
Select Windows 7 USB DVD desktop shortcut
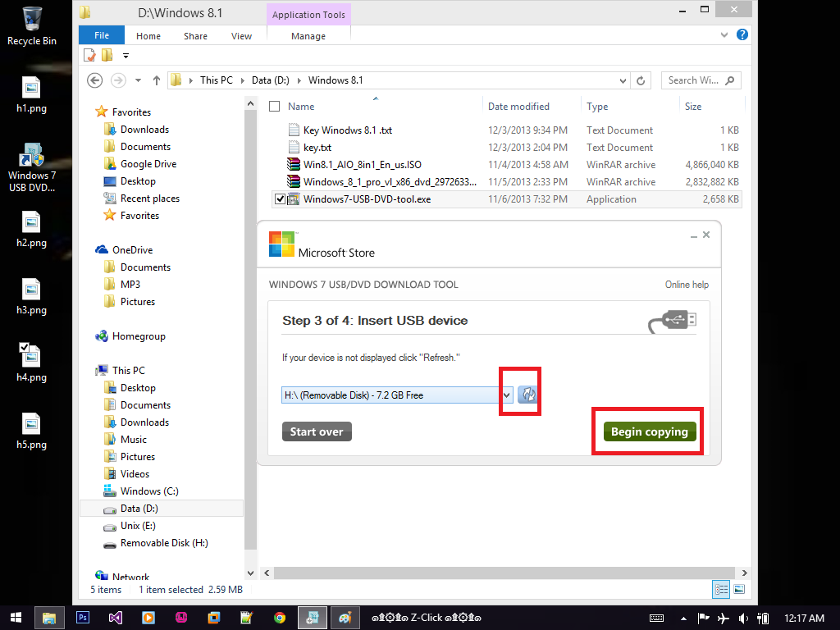pyautogui.click(x=32, y=167)
